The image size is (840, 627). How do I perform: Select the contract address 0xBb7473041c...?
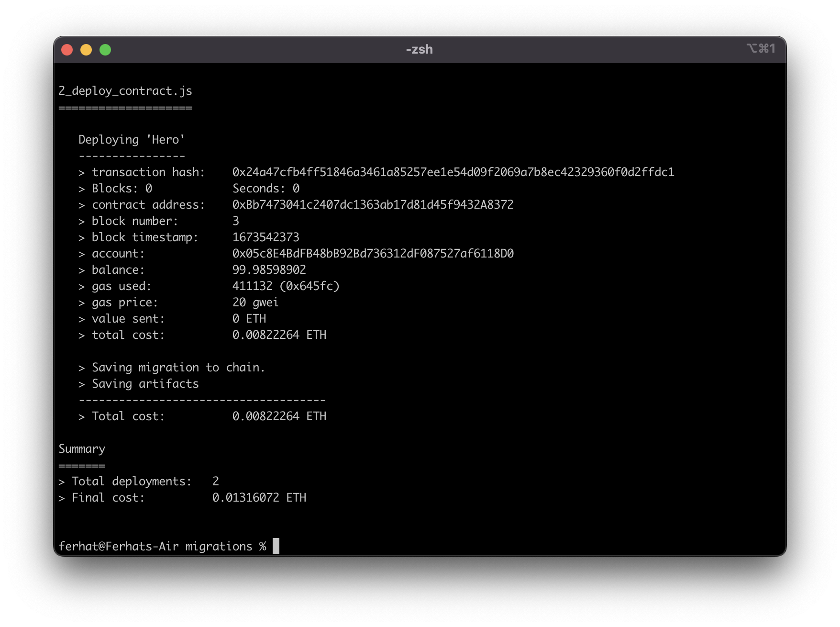pyautogui.click(x=373, y=205)
